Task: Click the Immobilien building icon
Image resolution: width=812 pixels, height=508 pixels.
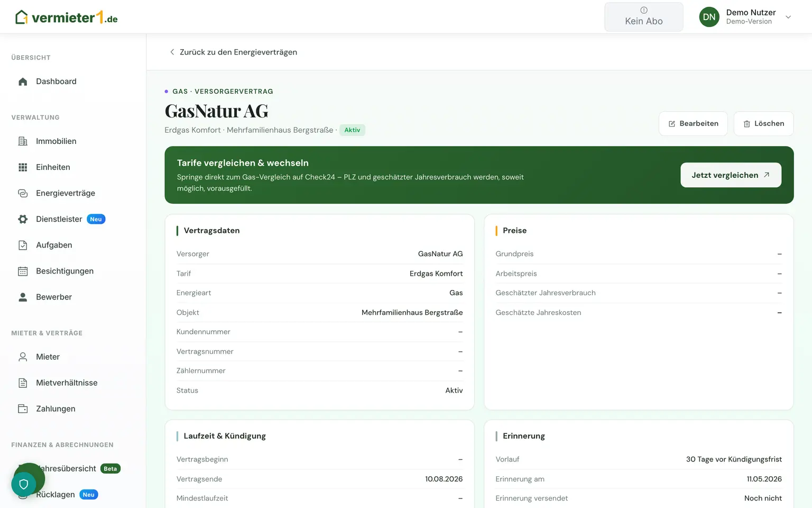Action: [x=23, y=141]
